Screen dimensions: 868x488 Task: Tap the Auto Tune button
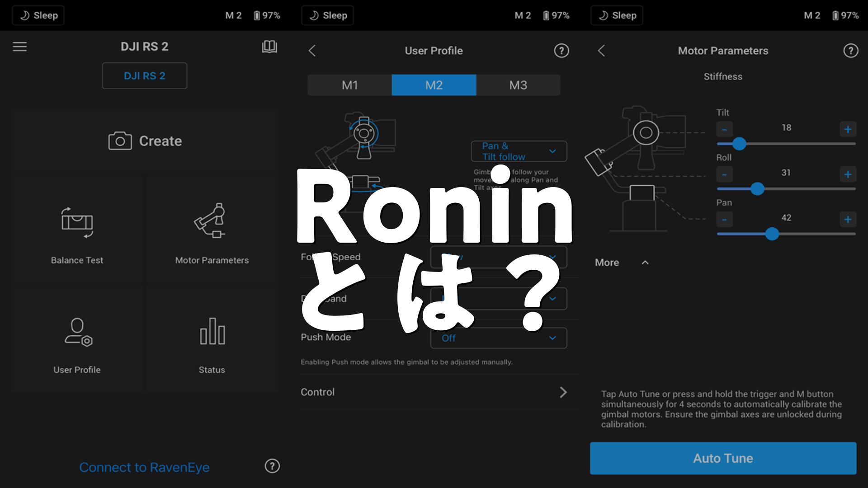pyautogui.click(x=723, y=458)
